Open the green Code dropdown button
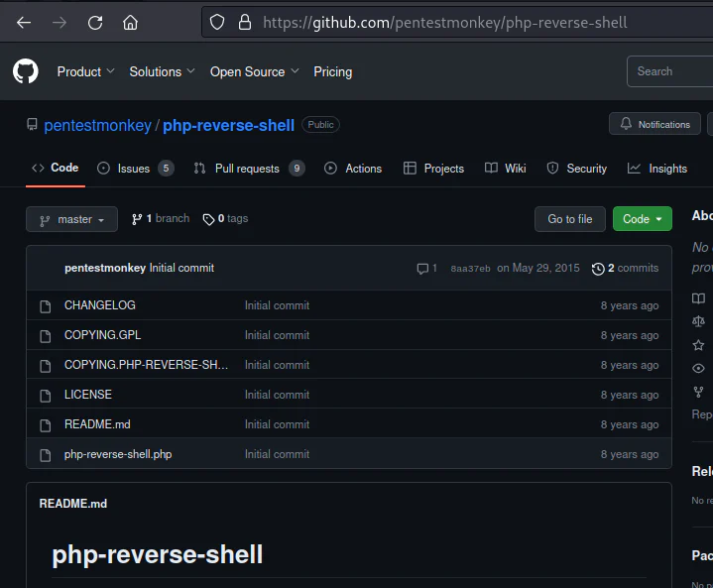Viewport: 713px width, 588px height. click(642, 219)
